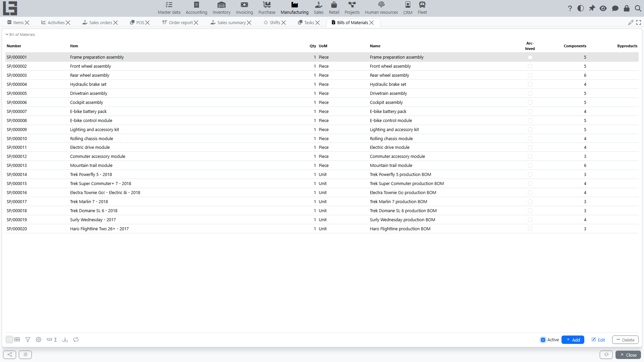
Task: Open the Sales module
Action: click(x=319, y=8)
